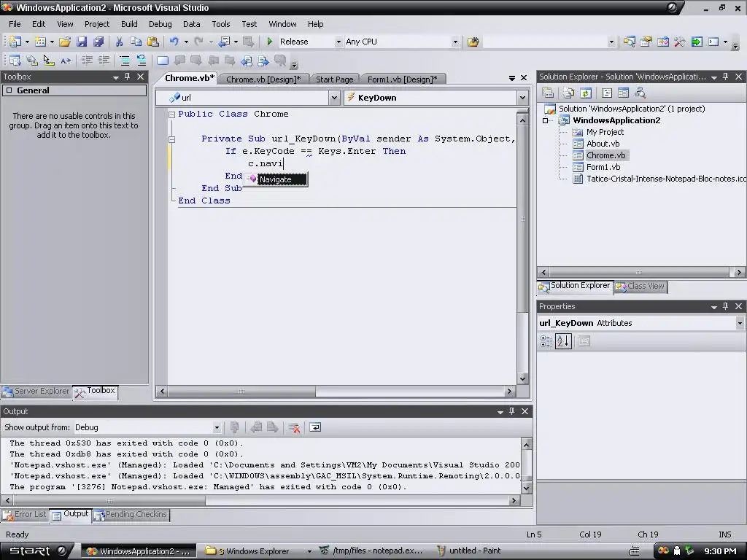Click the Uncomment selected lines icon
The width and height of the screenshot is (747, 560).
point(142,61)
